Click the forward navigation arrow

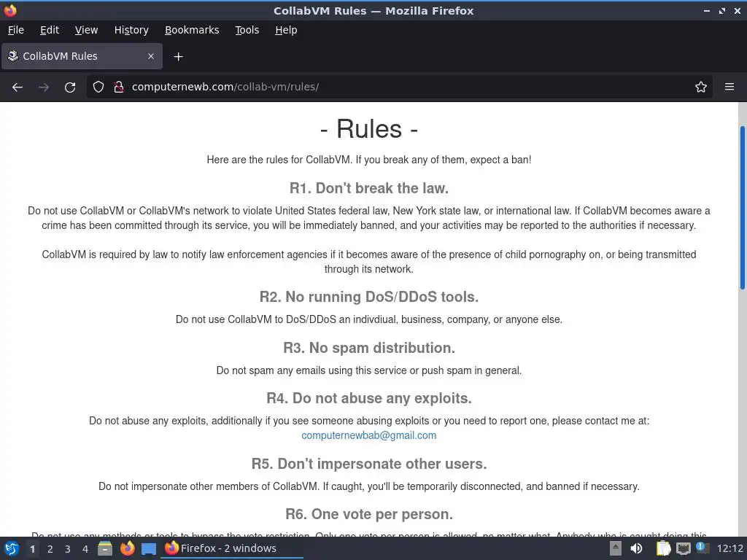point(44,87)
